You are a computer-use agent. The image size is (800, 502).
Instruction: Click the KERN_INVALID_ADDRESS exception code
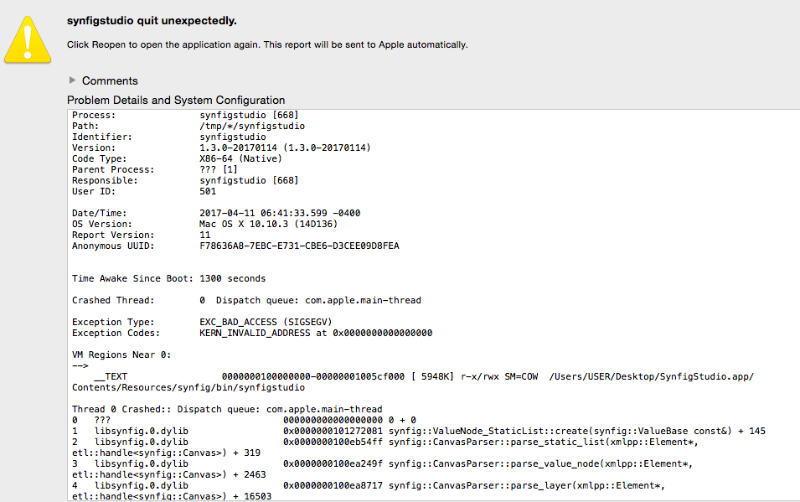click(x=316, y=332)
